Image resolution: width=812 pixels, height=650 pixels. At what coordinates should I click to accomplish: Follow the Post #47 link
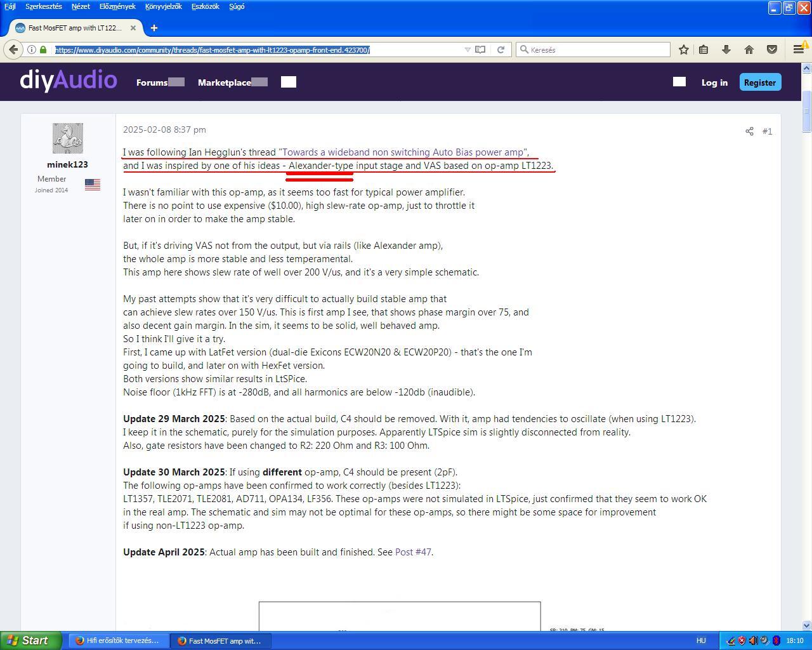[413, 552]
